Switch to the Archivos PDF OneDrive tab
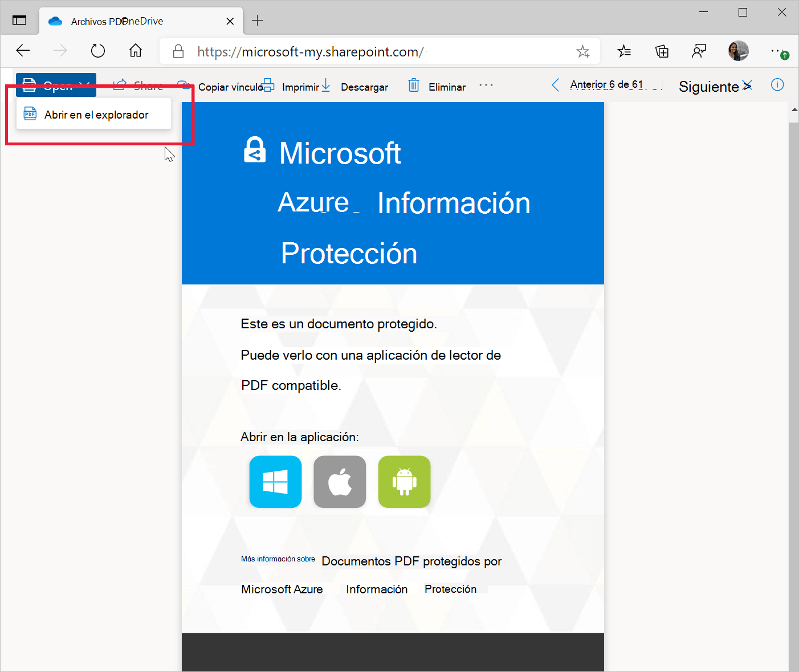Image resolution: width=799 pixels, height=672 pixels. point(131,21)
